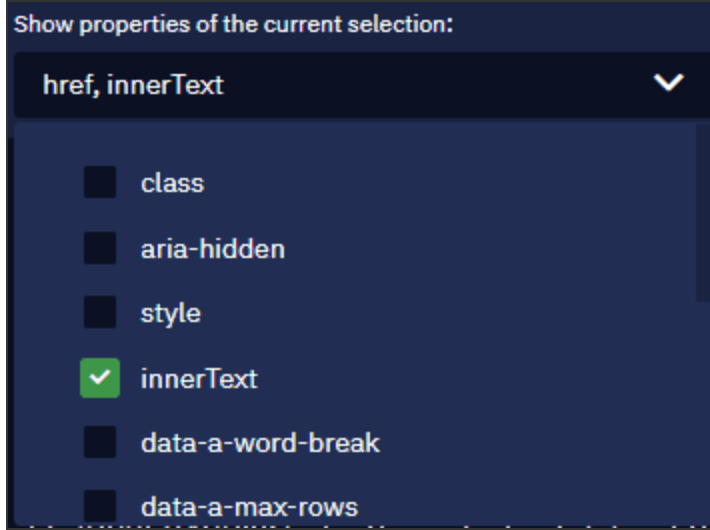This screenshot has width=710, height=530.
Task: Select the 'class' option label
Action: 173,183
